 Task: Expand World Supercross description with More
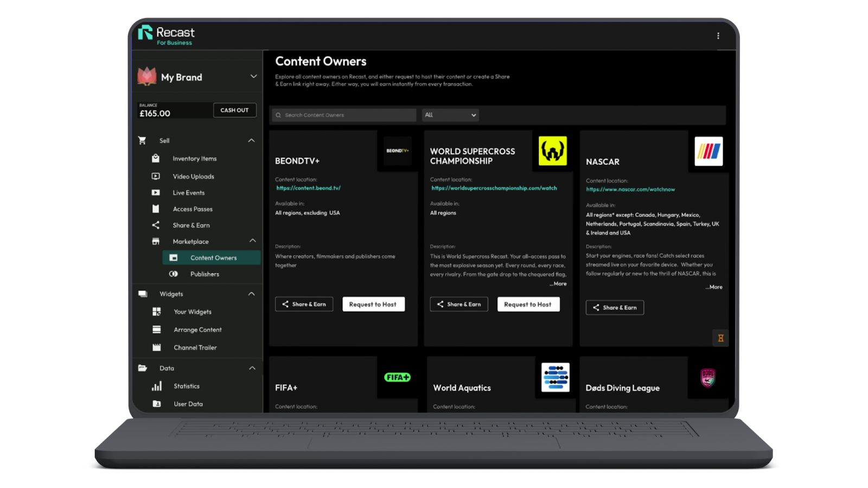coord(558,284)
